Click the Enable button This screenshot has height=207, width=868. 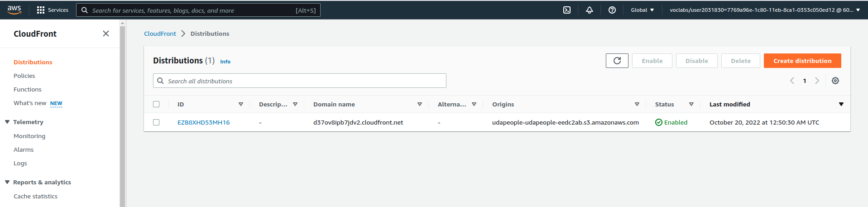[652, 61]
